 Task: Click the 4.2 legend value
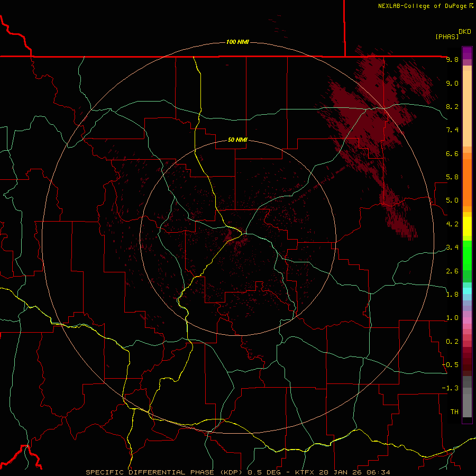pos(452,224)
